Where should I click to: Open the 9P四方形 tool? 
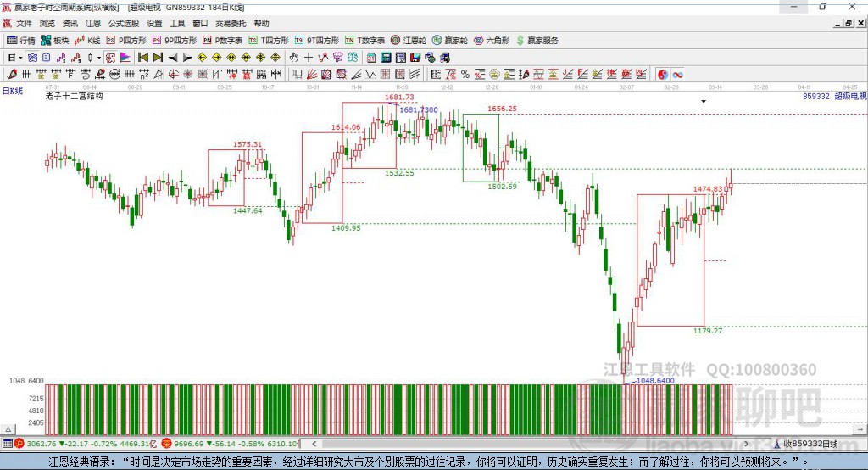pos(175,40)
